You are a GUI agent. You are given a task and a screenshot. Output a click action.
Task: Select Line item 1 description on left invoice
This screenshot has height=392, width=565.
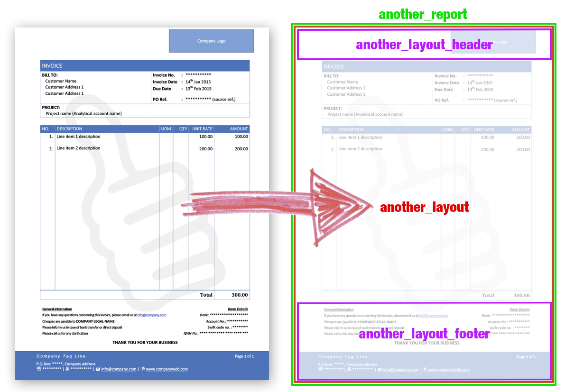(78, 137)
